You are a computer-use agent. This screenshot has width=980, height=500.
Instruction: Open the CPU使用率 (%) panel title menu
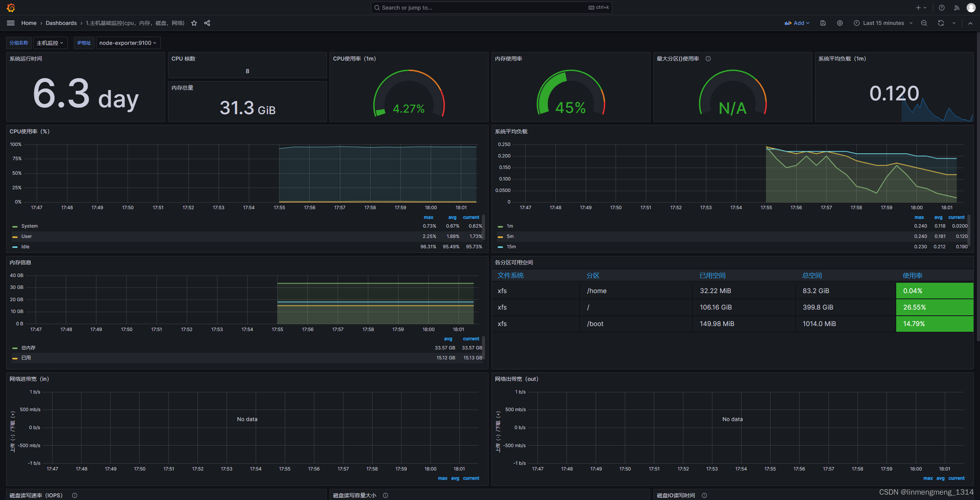(29, 131)
